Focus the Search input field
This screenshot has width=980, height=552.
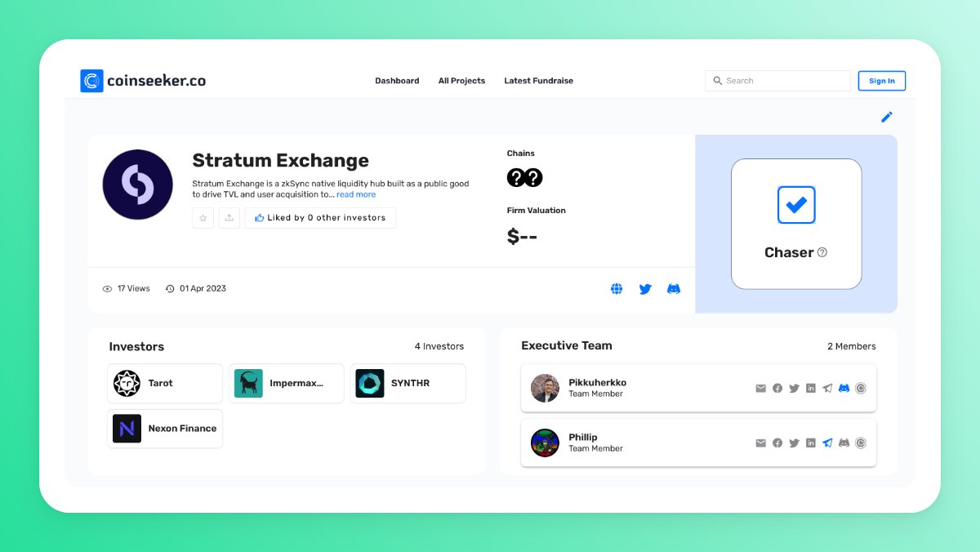pyautogui.click(x=777, y=81)
